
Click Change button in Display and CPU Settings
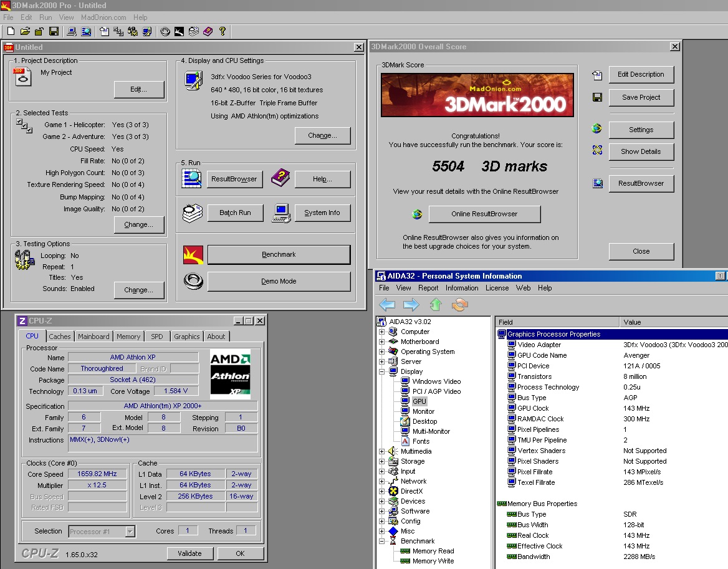pyautogui.click(x=322, y=135)
